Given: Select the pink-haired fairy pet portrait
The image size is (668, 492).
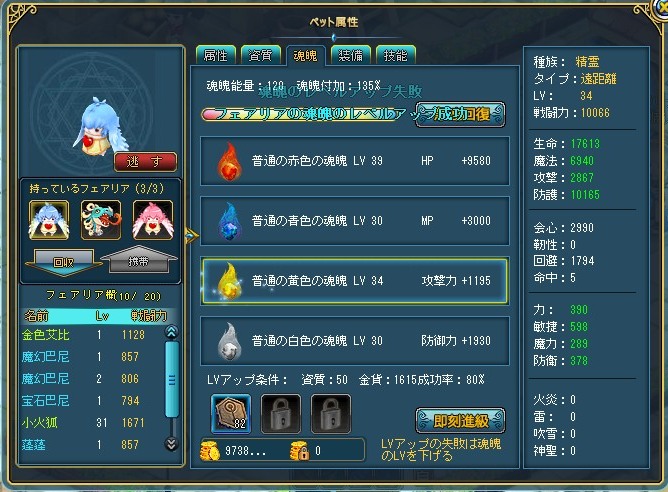Looking at the screenshot, I should click(x=153, y=221).
